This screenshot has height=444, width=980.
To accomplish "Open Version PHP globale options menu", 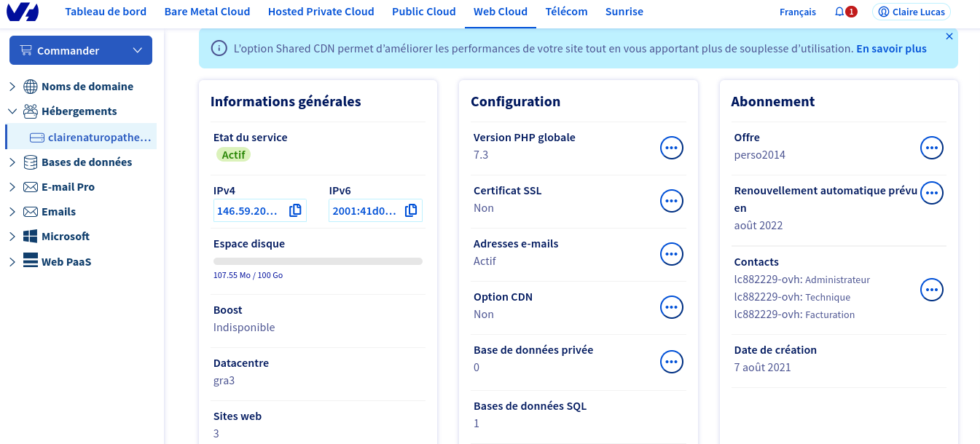I will pyautogui.click(x=671, y=148).
